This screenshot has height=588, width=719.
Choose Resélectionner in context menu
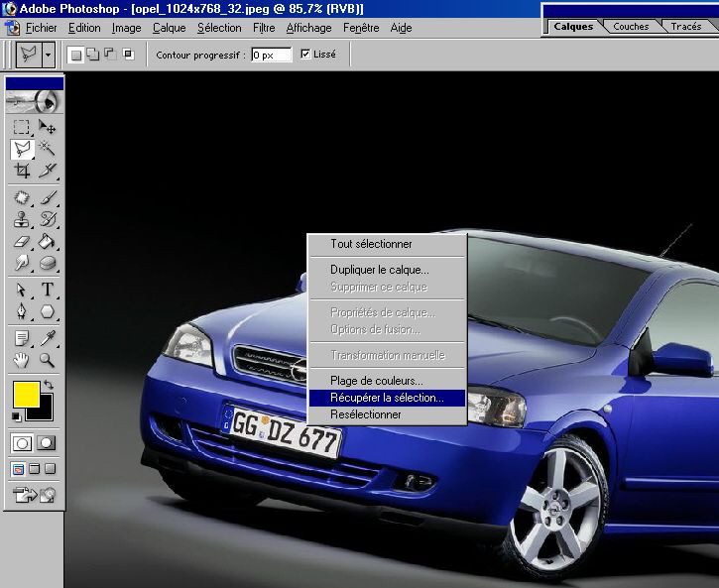tap(388, 414)
